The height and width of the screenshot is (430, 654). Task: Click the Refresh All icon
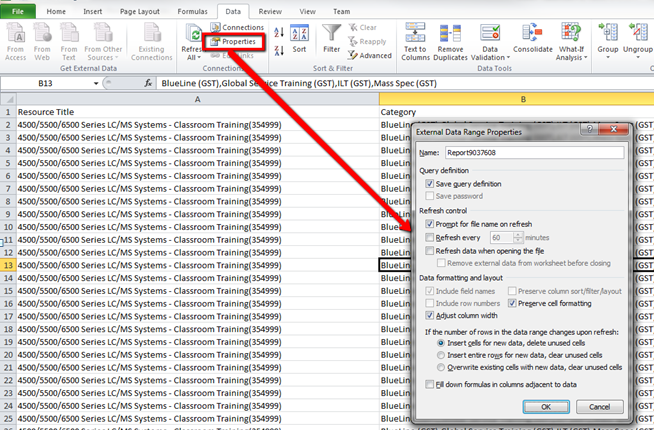click(194, 34)
